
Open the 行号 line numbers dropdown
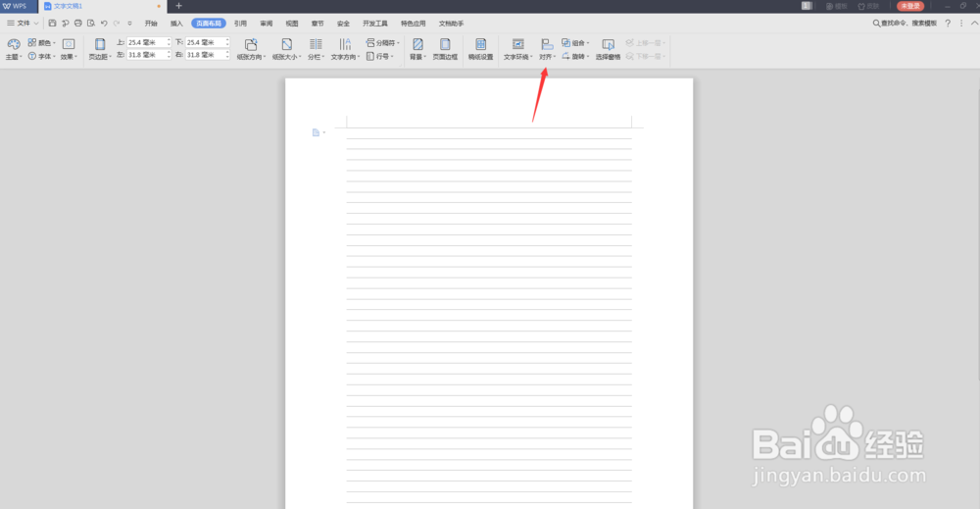coord(380,56)
